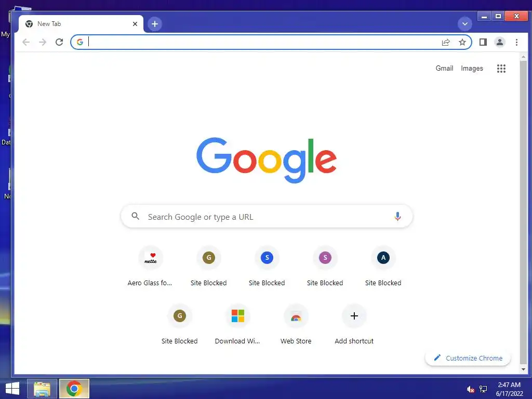Screen dimensions: 532x399
Task: Open the Images link
Action: click(x=472, y=68)
